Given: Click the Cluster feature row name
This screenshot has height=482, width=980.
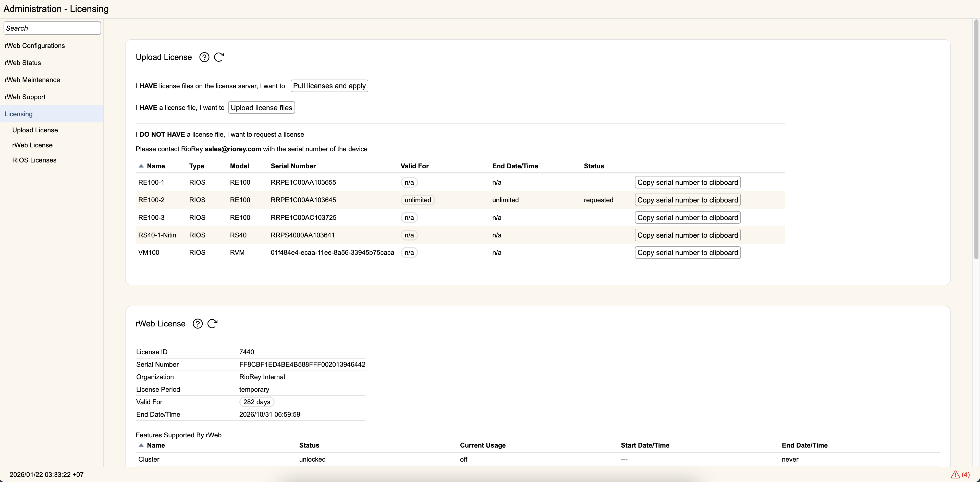Looking at the screenshot, I should [x=149, y=459].
